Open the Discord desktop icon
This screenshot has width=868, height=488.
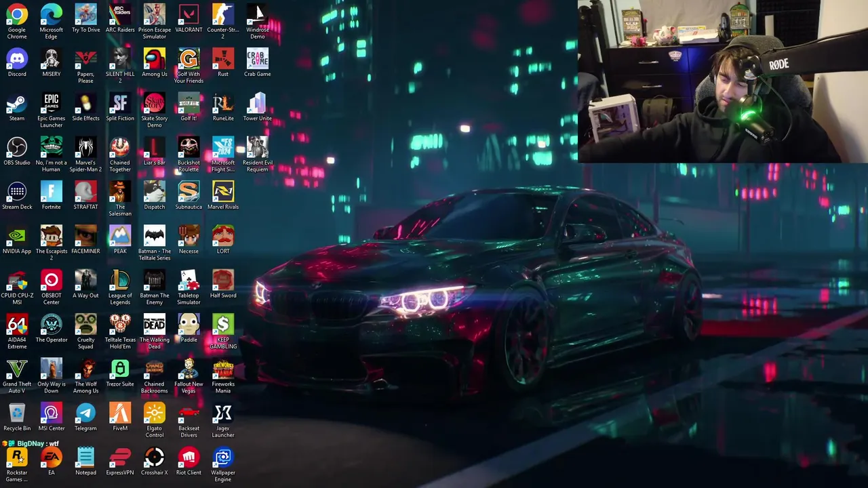[x=17, y=62]
